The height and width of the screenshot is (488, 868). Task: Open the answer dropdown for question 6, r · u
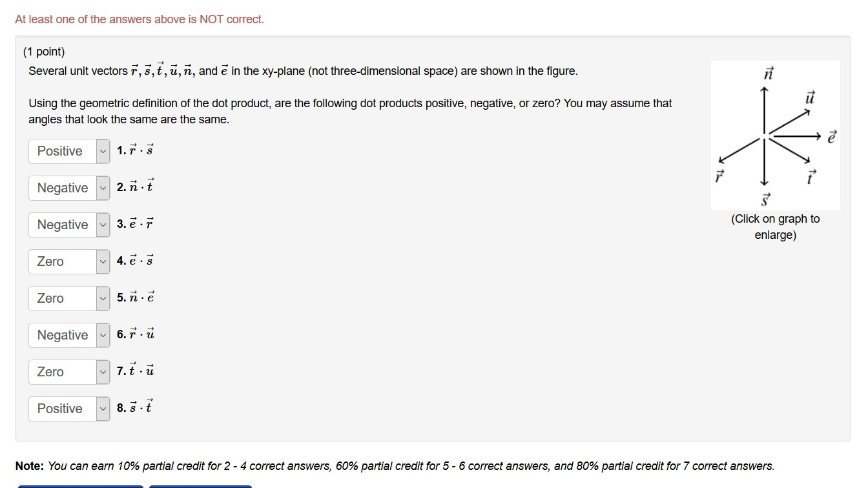point(68,335)
